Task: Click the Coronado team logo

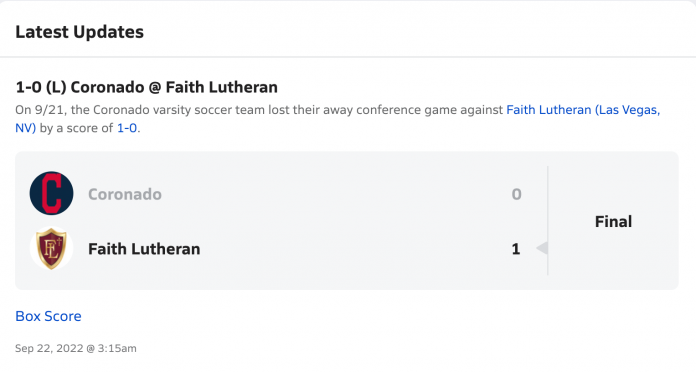Action: point(51,194)
